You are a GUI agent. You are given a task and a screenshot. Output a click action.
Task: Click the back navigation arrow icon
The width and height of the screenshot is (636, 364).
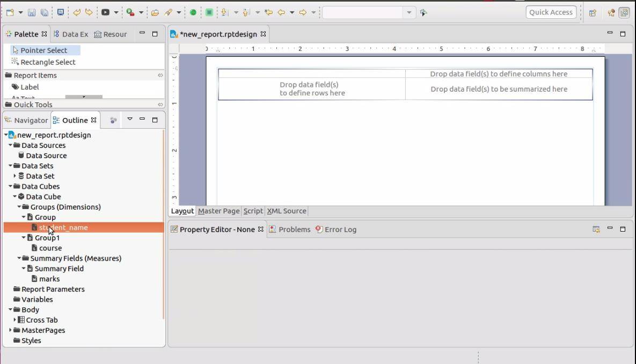tap(281, 12)
